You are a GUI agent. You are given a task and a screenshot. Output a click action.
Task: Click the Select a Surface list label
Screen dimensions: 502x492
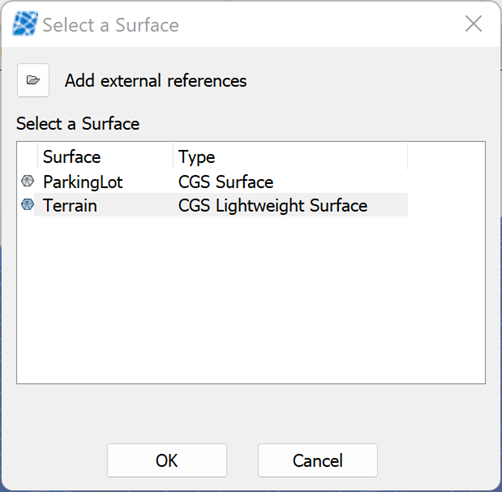78,124
